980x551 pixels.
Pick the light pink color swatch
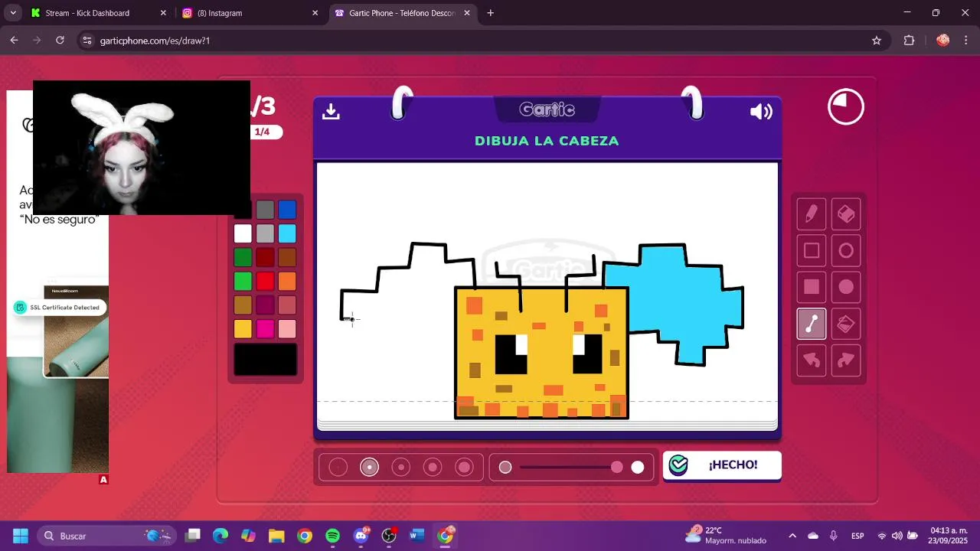coord(287,328)
